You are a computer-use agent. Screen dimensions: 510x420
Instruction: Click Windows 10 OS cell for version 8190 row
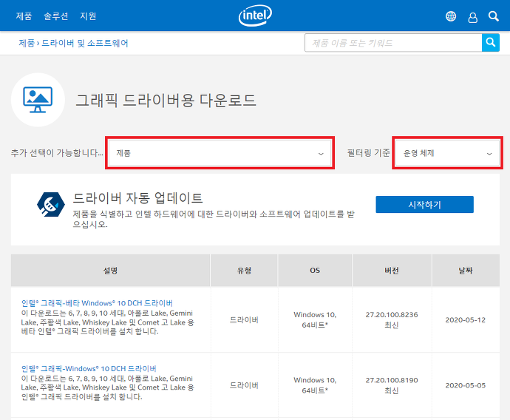pyautogui.click(x=315, y=385)
